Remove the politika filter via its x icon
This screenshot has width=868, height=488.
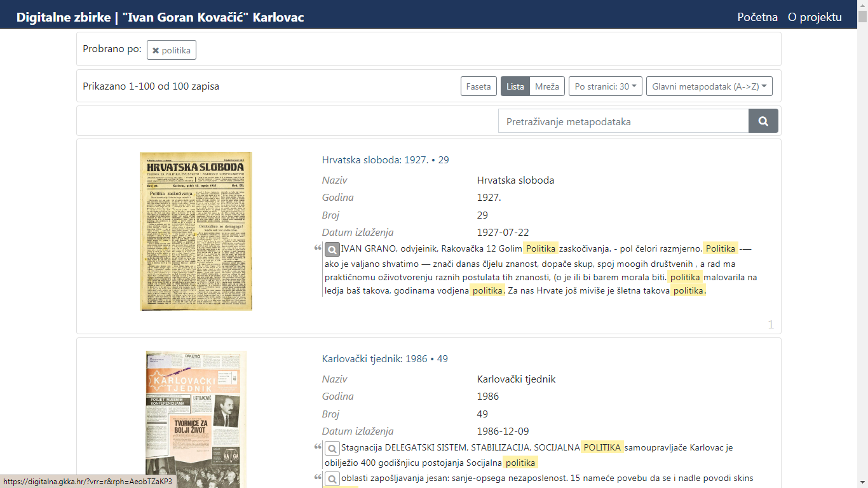(154, 49)
